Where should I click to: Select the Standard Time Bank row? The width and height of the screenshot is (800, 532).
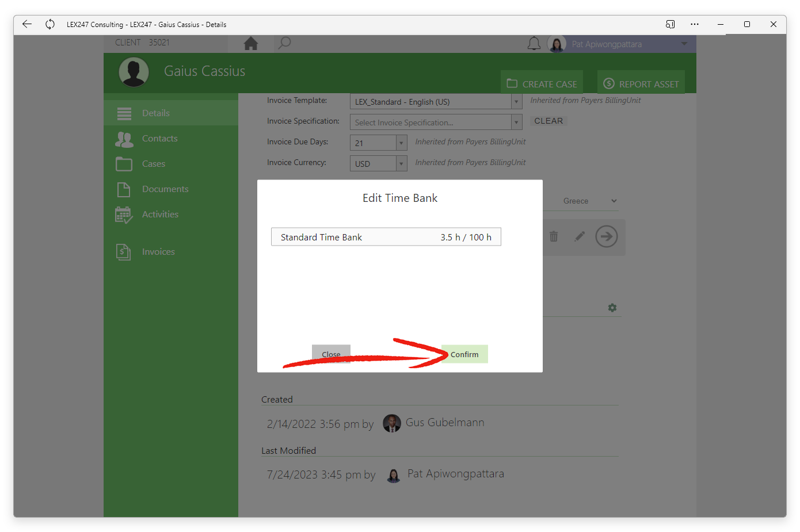click(386, 237)
